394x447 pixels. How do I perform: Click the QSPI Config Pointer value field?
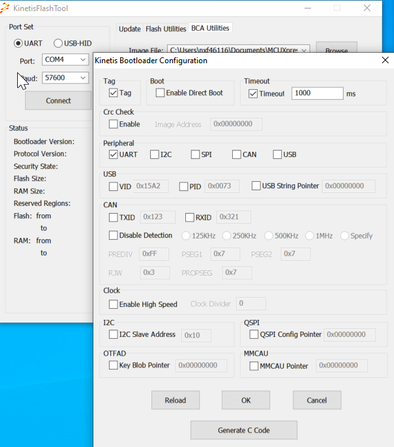pyautogui.click(x=350, y=335)
